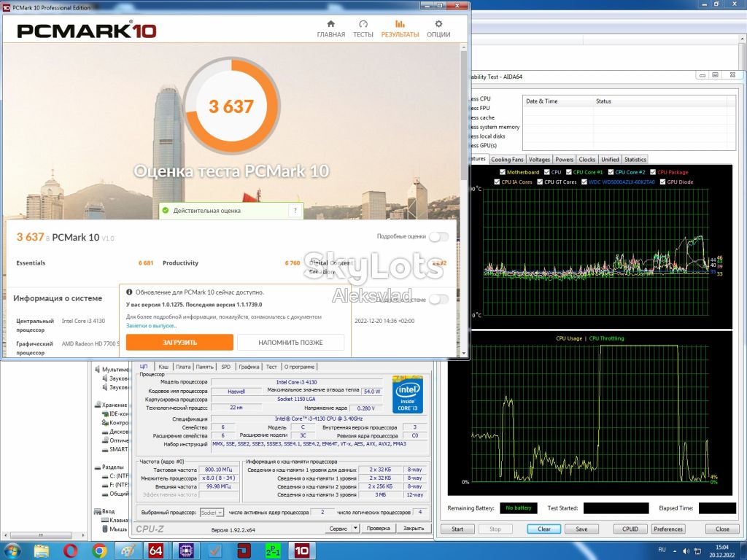Click the НАПОМНИТЬ ПОЗЖЕ button
The width and height of the screenshot is (747, 560).
click(x=290, y=343)
